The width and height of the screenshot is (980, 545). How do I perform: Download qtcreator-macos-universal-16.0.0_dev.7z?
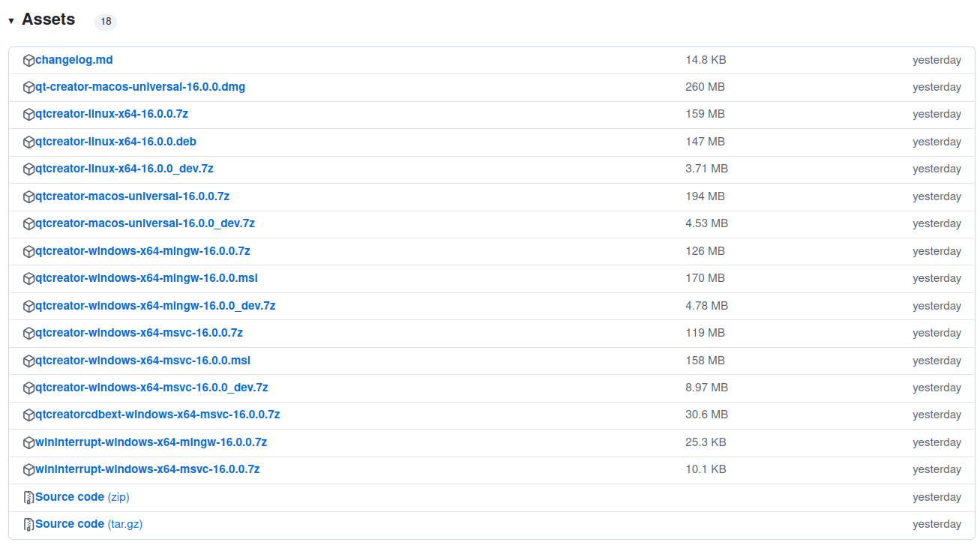[145, 223]
